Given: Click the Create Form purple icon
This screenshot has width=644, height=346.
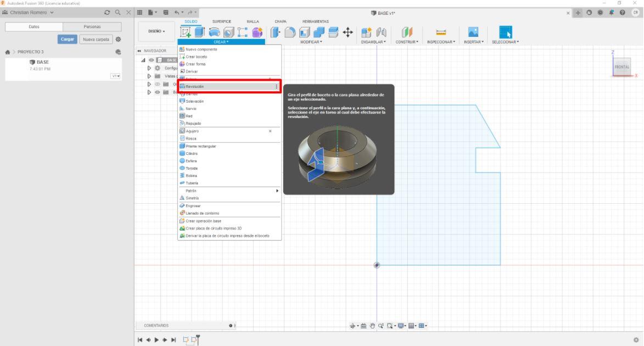Looking at the screenshot, I should (x=257, y=32).
